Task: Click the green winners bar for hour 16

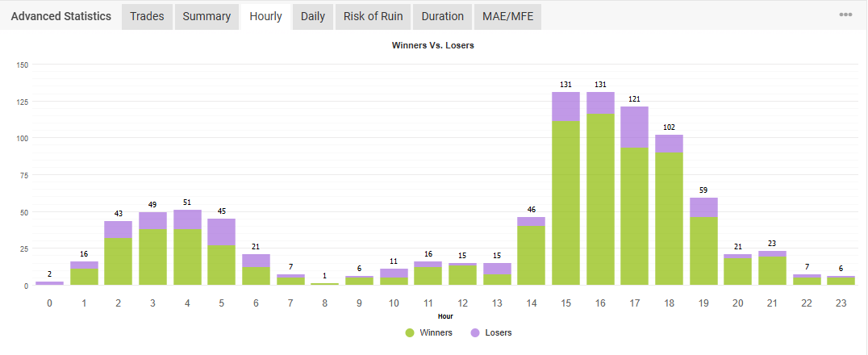Action: (601, 199)
